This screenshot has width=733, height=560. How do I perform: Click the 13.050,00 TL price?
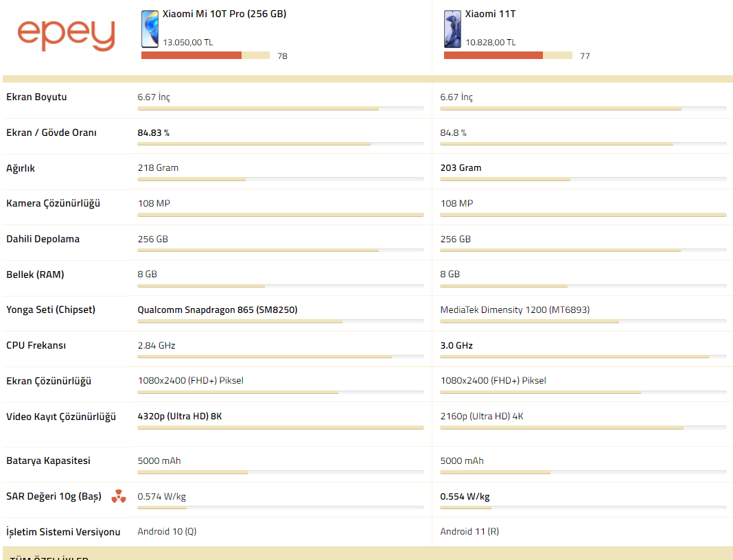188,43
